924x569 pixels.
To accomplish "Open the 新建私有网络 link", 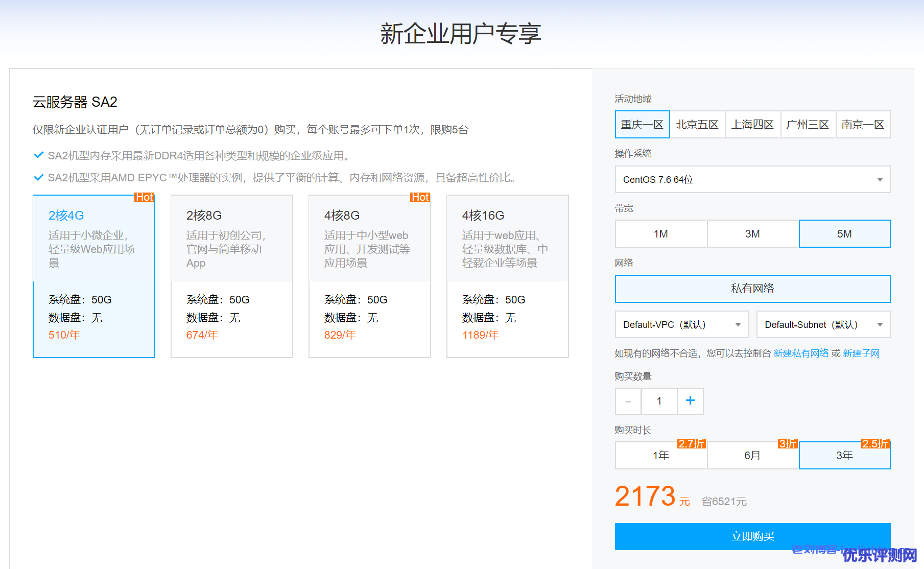I will pyautogui.click(x=801, y=353).
